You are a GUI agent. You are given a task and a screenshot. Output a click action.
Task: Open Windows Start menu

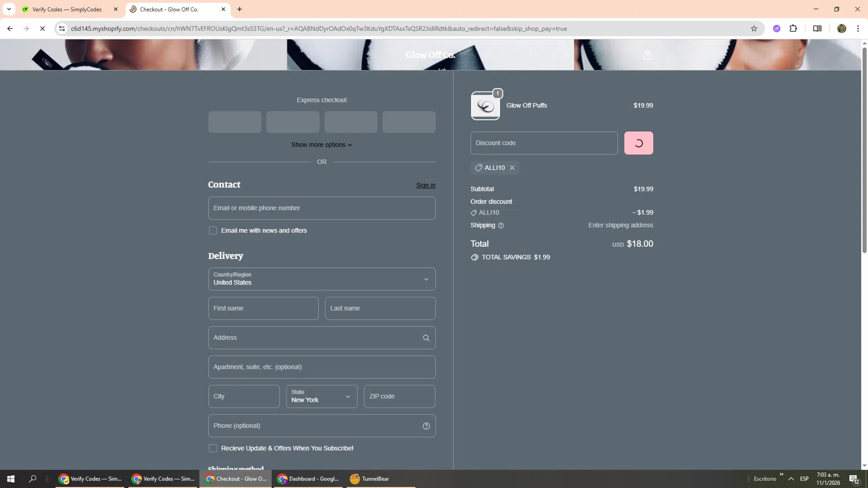point(10,479)
